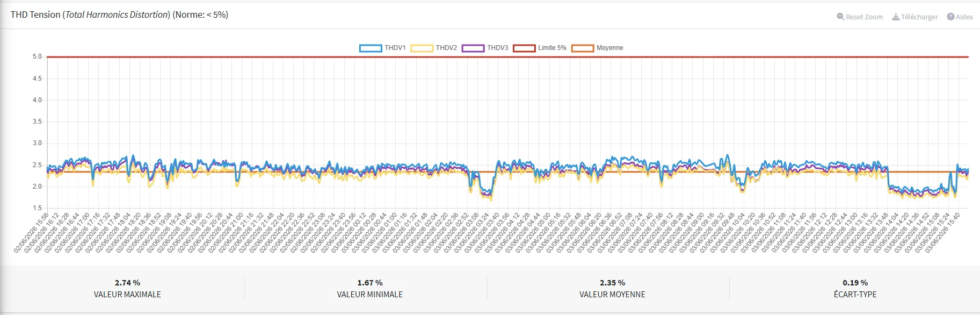Image resolution: width=980 pixels, height=315 pixels.
Task: Click the Limite 5% legend label
Action: click(553, 48)
